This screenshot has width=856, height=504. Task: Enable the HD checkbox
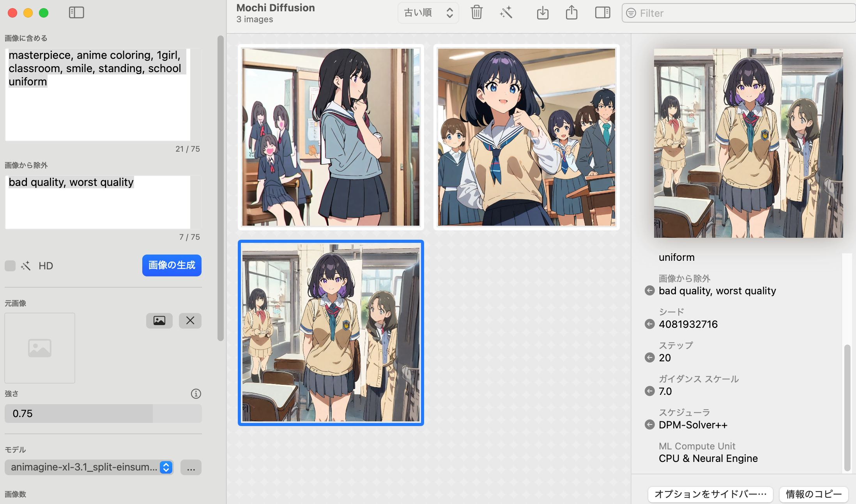pyautogui.click(x=10, y=266)
